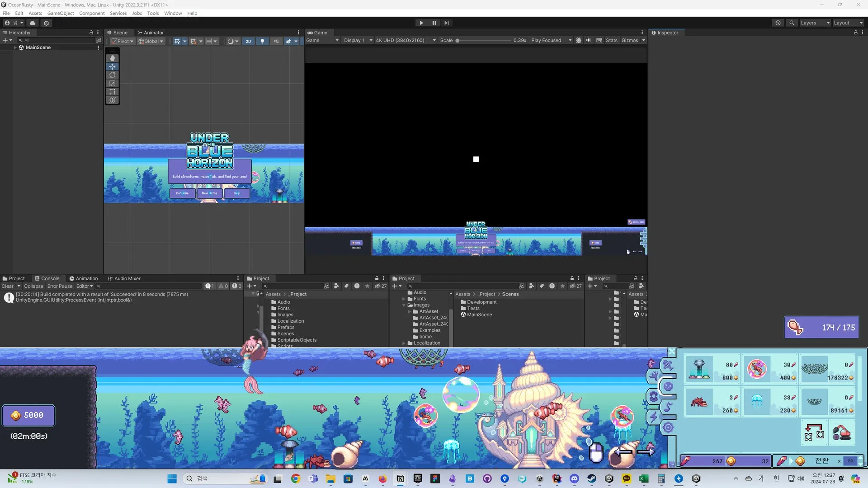Expand the Images folder in the Project panel
Screen dimensions: 868x488
click(x=404, y=305)
